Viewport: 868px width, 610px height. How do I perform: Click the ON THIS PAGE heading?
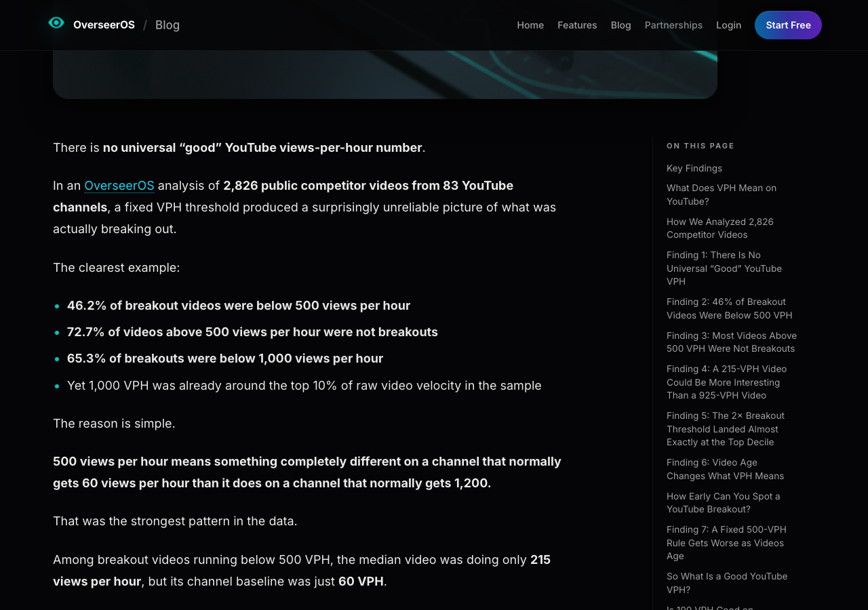click(701, 146)
